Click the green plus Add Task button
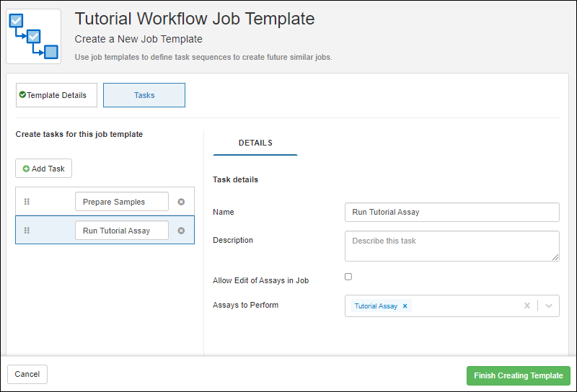The image size is (577, 392). (x=43, y=169)
